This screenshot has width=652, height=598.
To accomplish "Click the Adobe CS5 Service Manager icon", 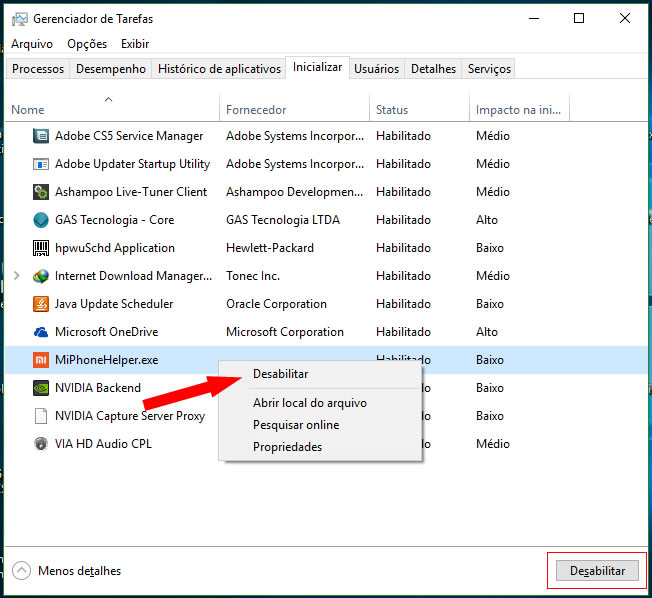I will 41,136.
